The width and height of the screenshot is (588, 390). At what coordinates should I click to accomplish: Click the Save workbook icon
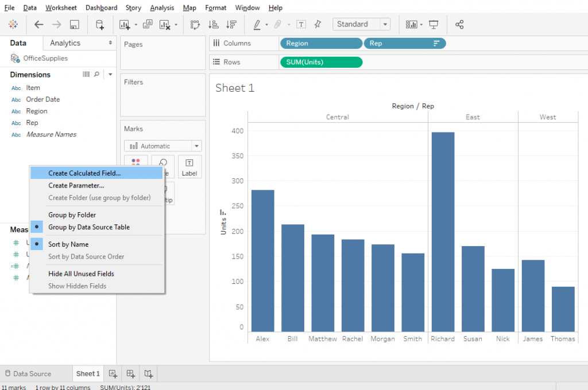point(74,25)
